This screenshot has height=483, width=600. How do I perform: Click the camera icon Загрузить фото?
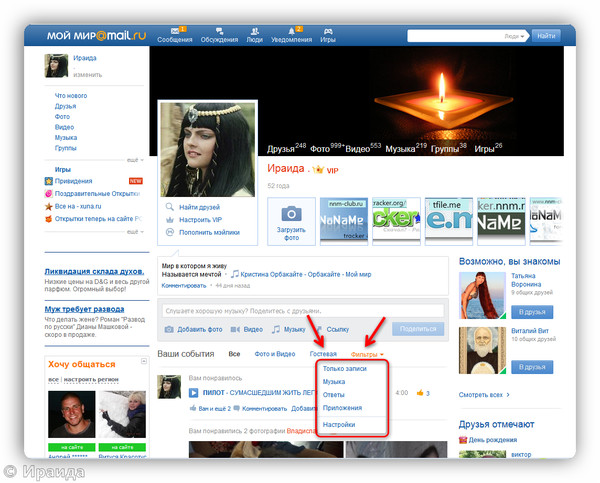coord(292,214)
